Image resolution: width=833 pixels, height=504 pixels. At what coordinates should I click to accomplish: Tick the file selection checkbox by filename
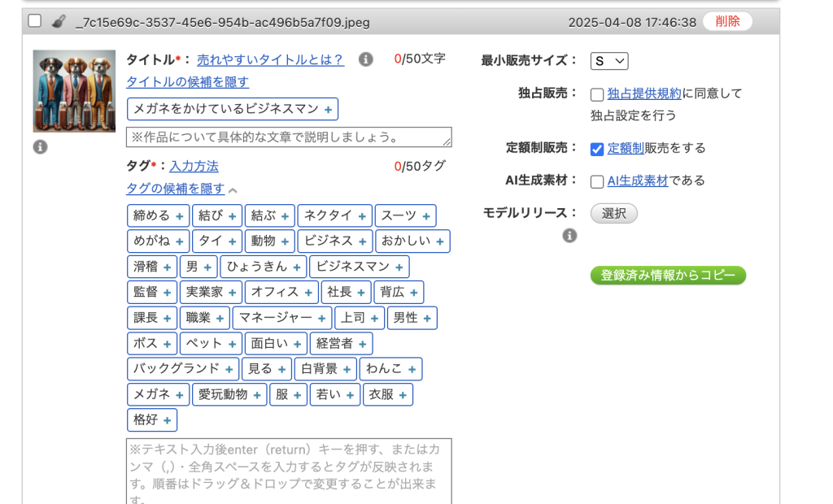[x=35, y=21]
